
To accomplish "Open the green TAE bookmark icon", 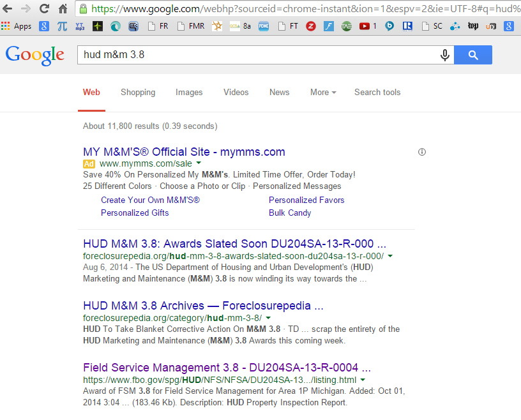I will 347,26.
